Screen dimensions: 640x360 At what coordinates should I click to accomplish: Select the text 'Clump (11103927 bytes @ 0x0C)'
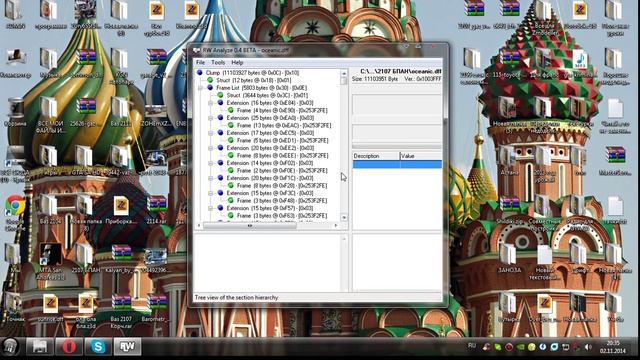click(241, 73)
